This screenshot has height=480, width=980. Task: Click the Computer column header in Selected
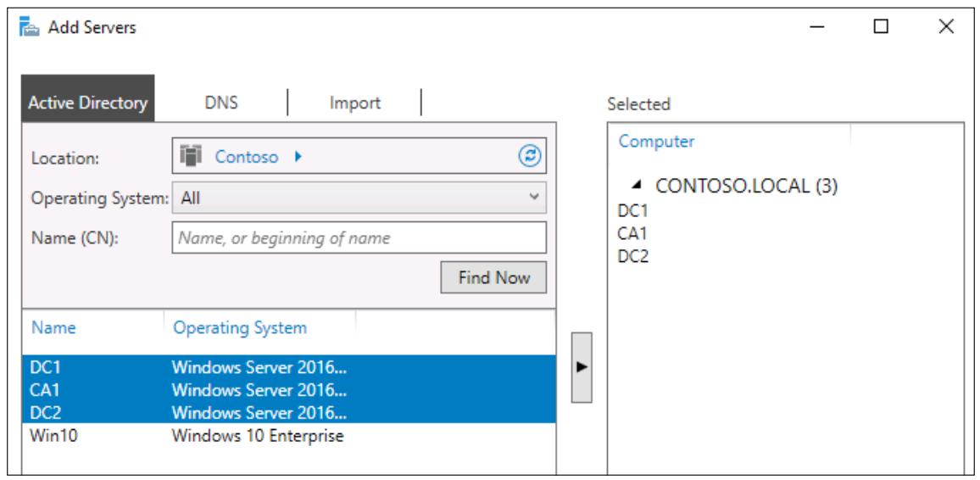656,142
